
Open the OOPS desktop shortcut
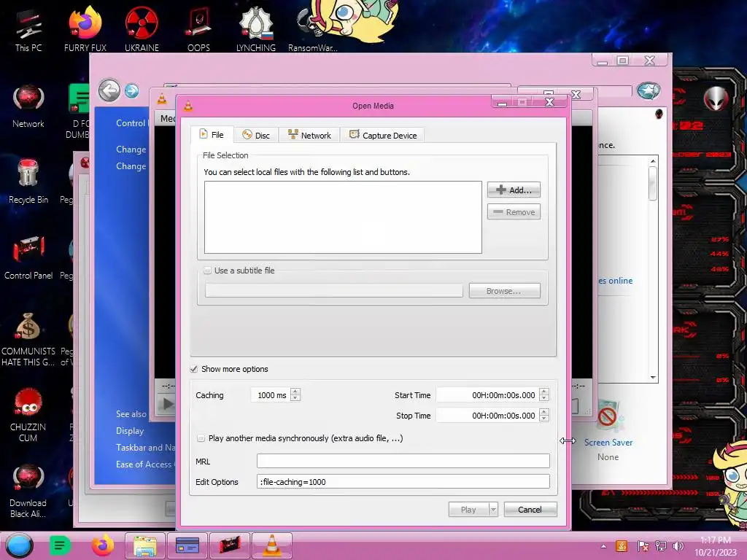coord(198,29)
